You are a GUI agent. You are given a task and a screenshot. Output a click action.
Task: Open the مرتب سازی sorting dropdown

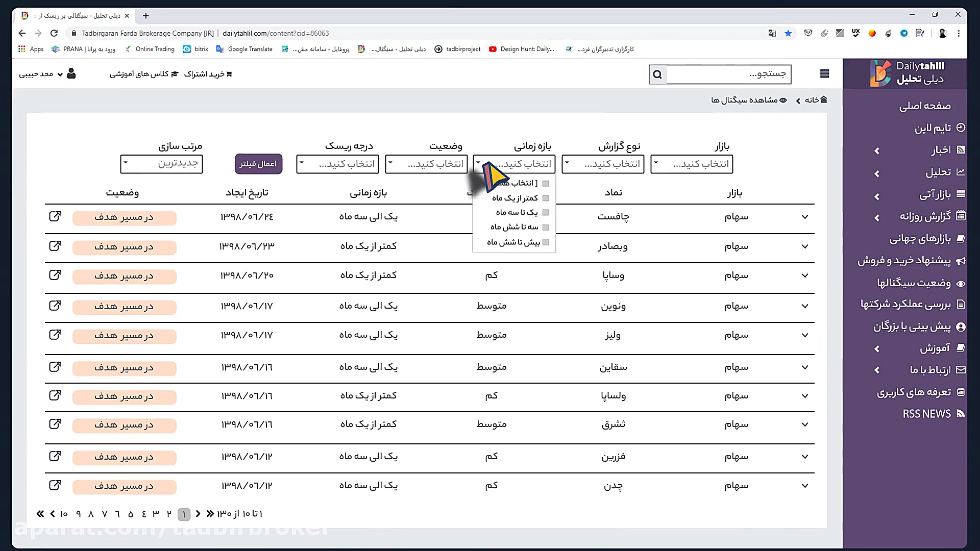[161, 164]
